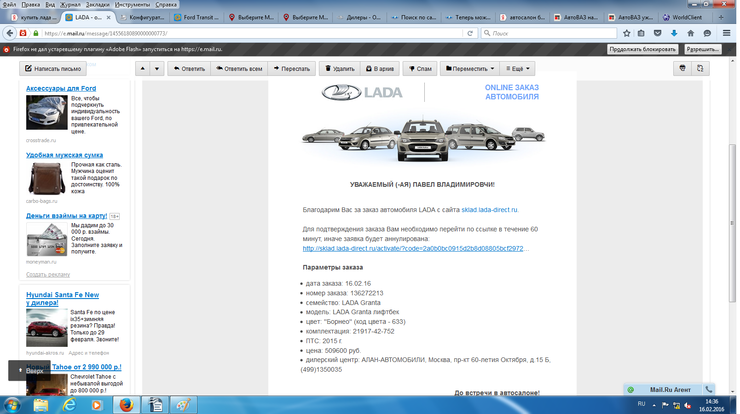Open Hyundai Santa Fe New ad link
This screenshot has width=740, height=414.
pos(62,298)
